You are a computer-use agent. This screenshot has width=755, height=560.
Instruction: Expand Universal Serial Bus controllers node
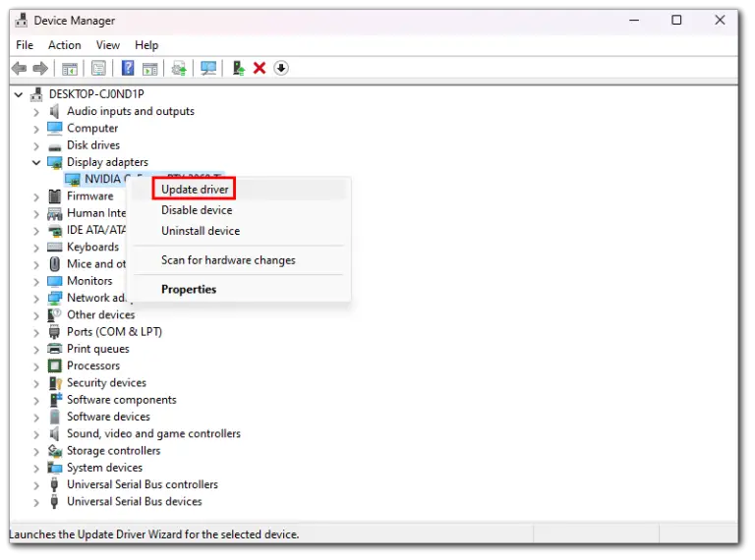(36, 484)
